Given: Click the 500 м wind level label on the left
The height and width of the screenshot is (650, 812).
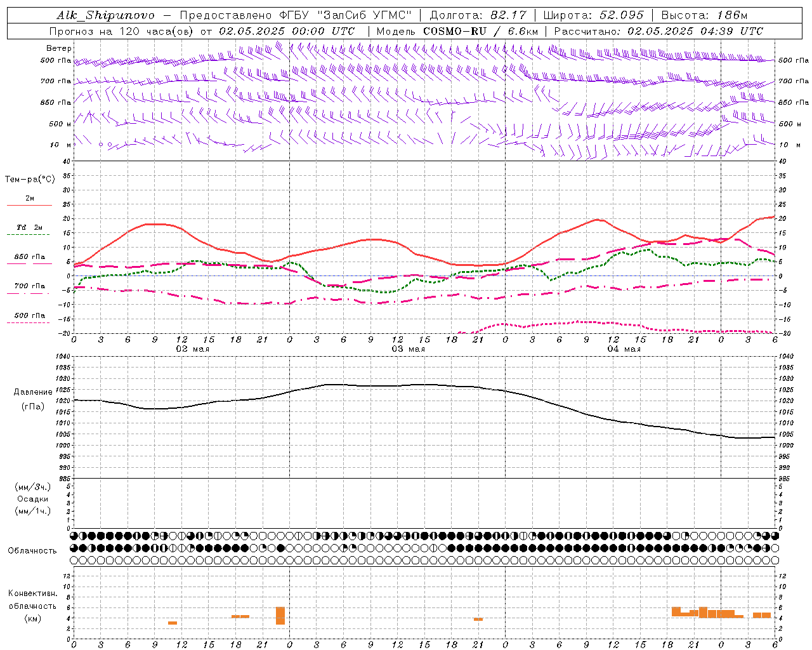Looking at the screenshot, I should (x=60, y=124).
